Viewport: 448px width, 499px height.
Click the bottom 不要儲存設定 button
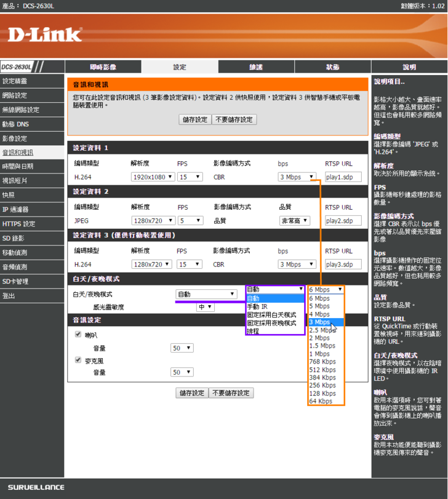[x=231, y=393]
